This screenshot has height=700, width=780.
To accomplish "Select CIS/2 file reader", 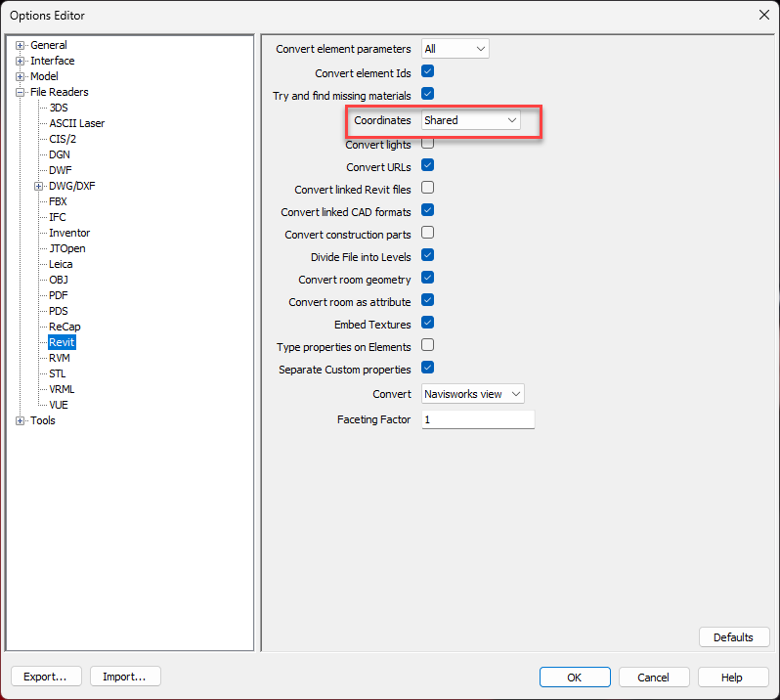I will (x=63, y=139).
